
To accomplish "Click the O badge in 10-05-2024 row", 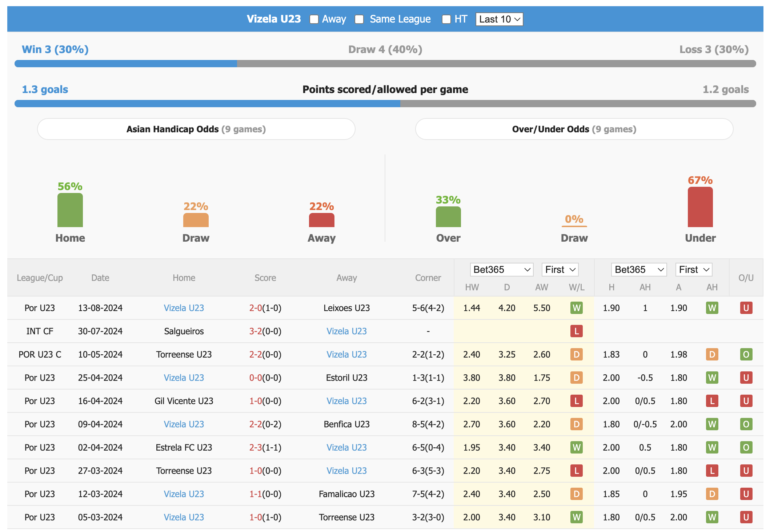I will [746, 354].
